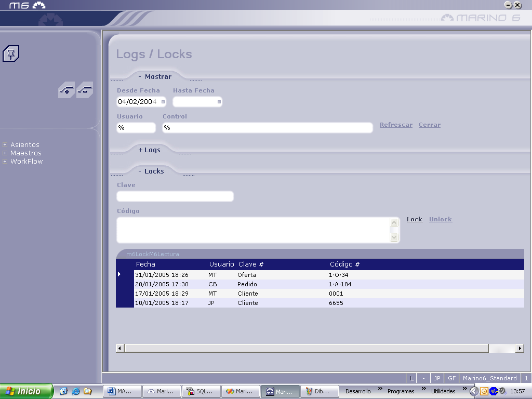Expand the Logs section
The width and height of the screenshot is (532, 399).
149,150
